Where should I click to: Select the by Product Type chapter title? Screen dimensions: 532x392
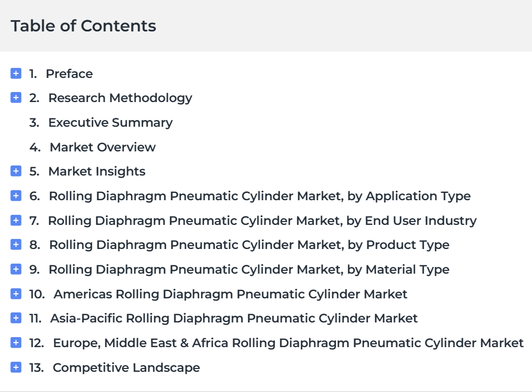[x=249, y=245]
